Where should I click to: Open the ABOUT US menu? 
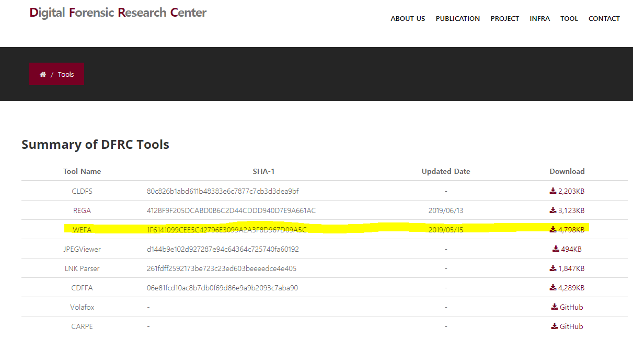click(408, 18)
